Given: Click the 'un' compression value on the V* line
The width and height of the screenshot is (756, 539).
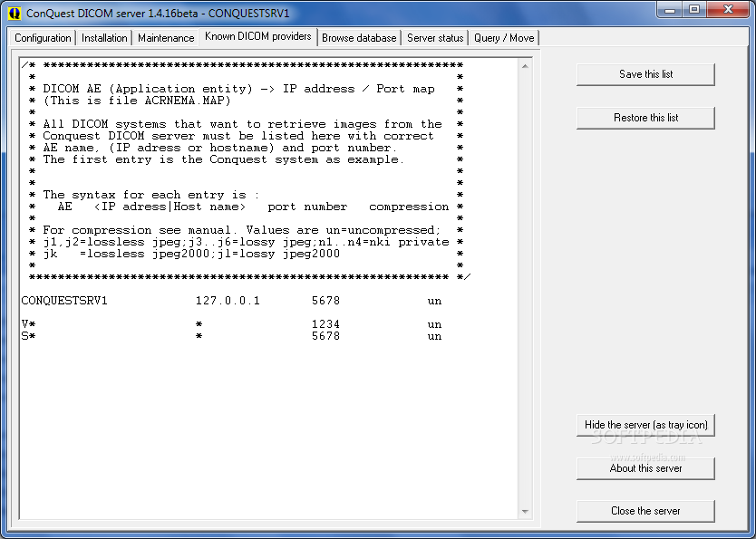Looking at the screenshot, I should point(434,324).
